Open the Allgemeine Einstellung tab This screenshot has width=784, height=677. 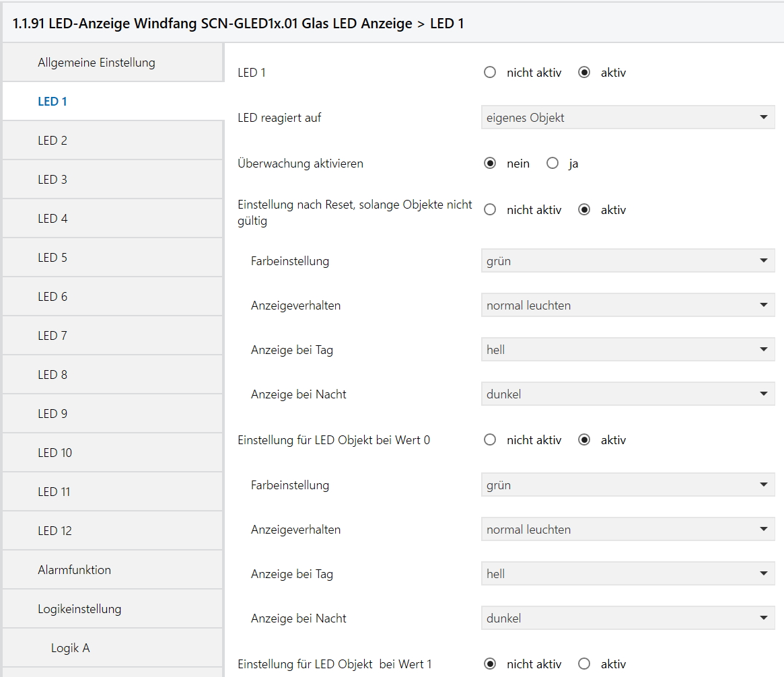pyautogui.click(x=112, y=63)
